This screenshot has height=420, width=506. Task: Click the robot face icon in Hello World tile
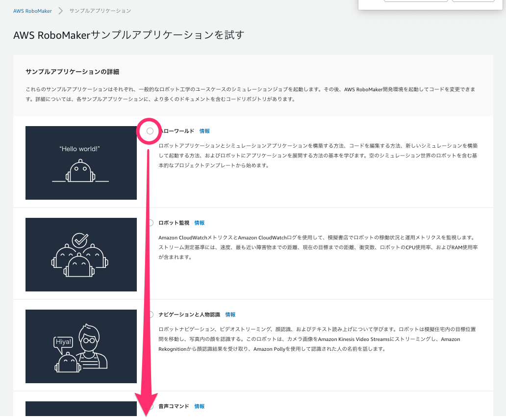[x=81, y=172]
